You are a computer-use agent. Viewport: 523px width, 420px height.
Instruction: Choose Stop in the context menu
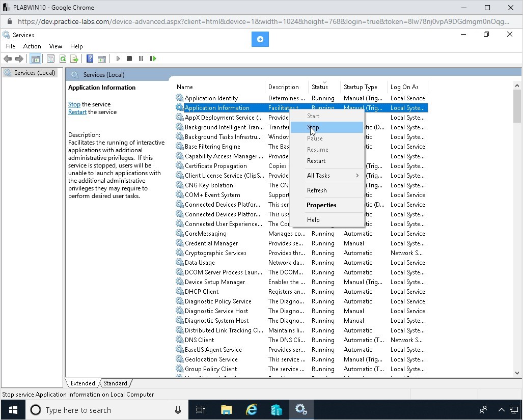(327, 127)
